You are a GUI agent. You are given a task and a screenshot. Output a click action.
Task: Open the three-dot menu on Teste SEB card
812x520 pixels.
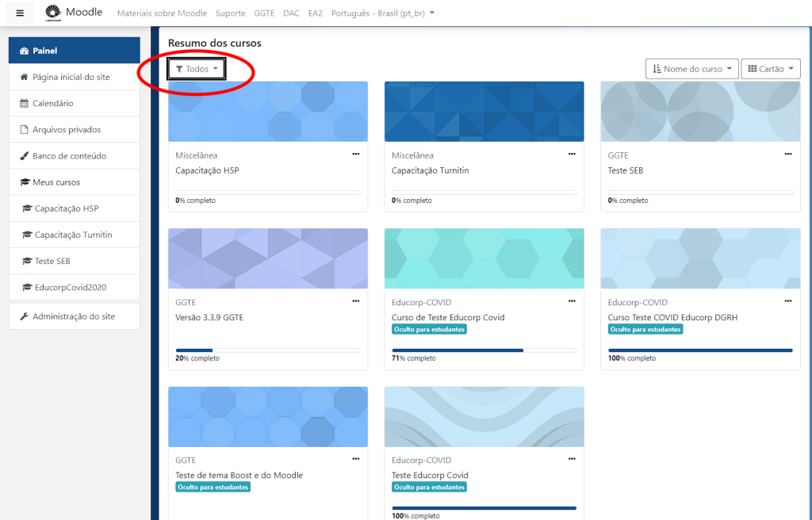[787, 155]
